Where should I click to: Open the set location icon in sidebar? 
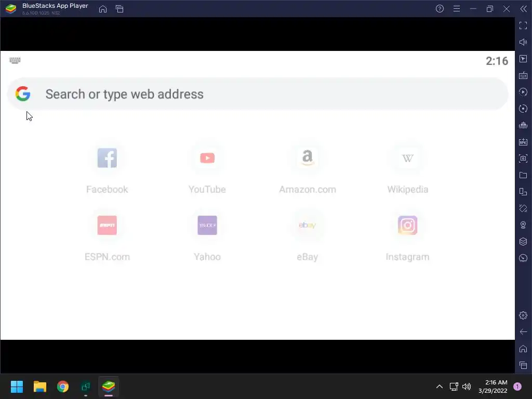pyautogui.click(x=523, y=225)
